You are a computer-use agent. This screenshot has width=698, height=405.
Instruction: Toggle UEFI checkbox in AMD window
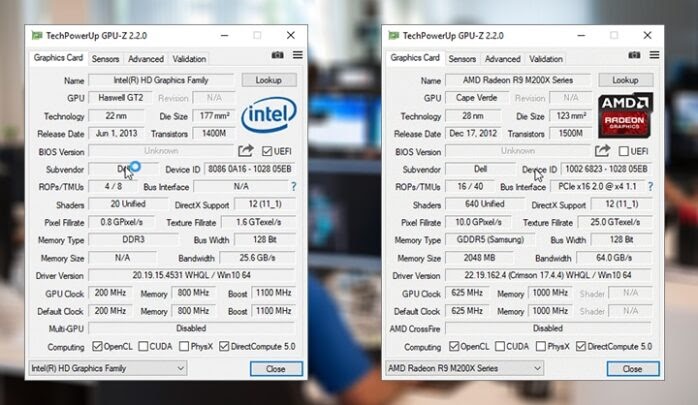click(x=624, y=151)
